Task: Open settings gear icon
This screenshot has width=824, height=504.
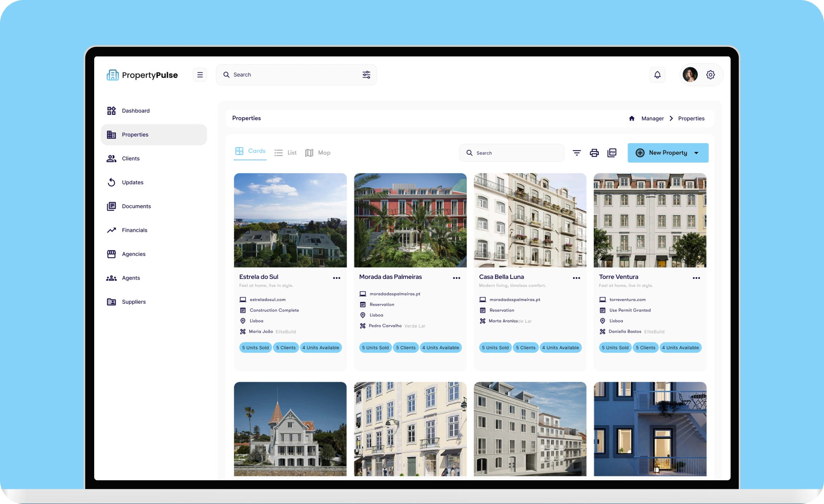Action: tap(710, 75)
